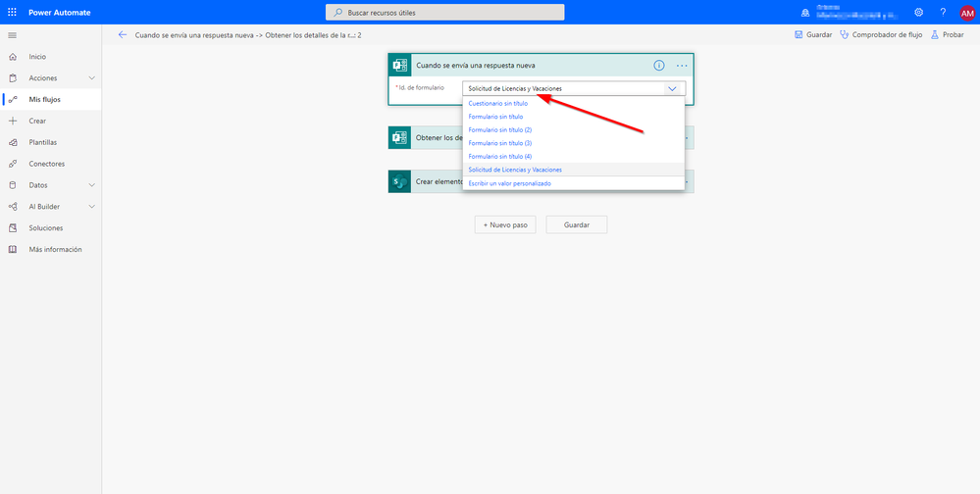Click the Conectores connector icon
The image size is (980, 494).
[13, 164]
